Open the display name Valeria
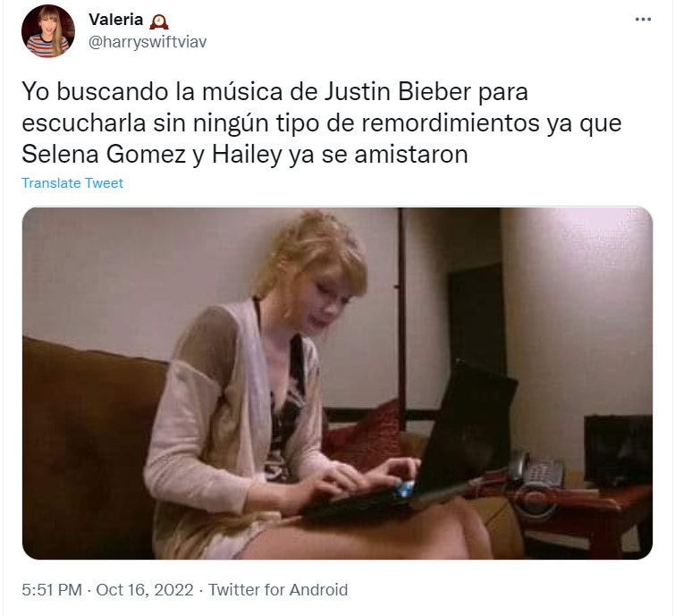The width and height of the screenshot is (675, 616). 116,20
